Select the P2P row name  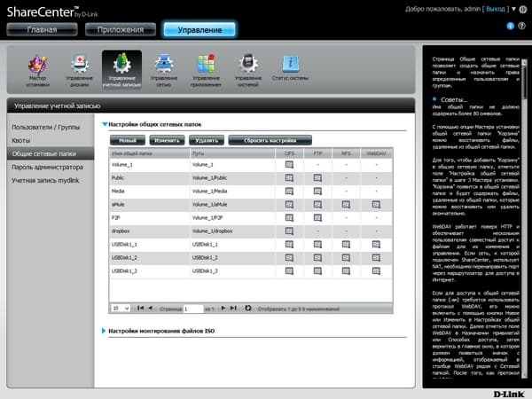(115, 217)
